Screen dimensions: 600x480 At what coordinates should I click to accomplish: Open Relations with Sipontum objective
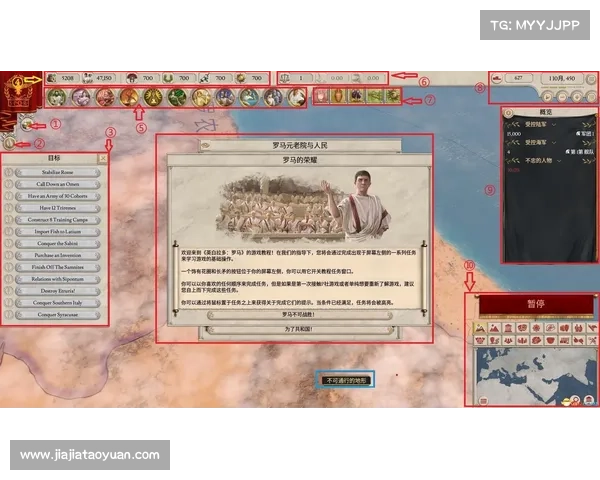pyautogui.click(x=57, y=279)
